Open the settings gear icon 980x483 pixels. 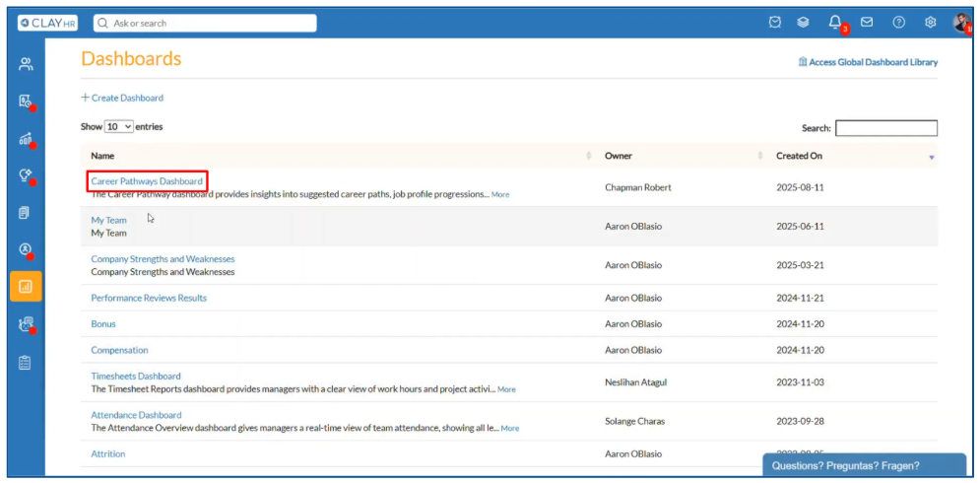point(930,23)
